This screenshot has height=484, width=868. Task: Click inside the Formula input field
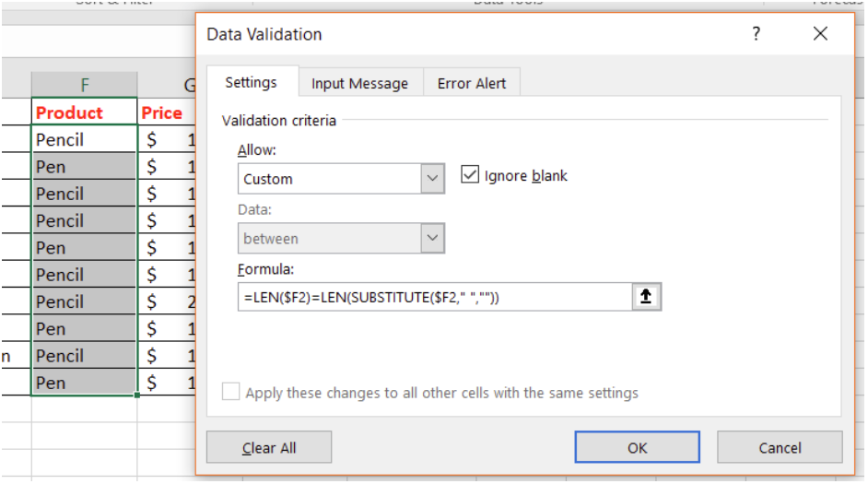click(x=431, y=298)
